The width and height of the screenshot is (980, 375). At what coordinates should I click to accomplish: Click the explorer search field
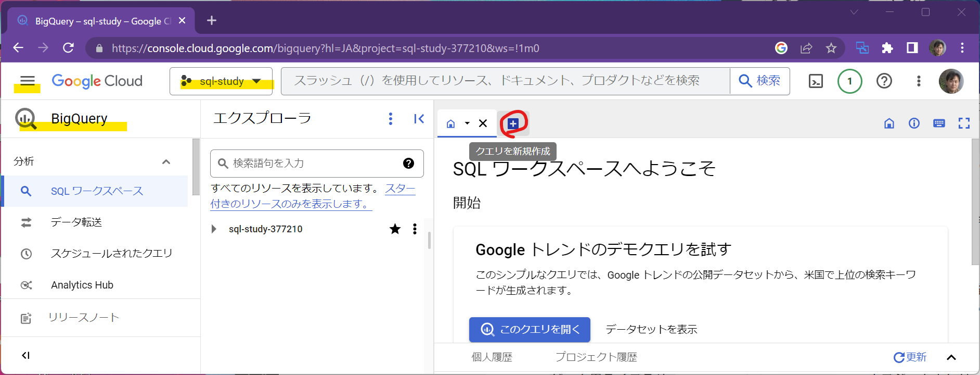click(x=317, y=164)
